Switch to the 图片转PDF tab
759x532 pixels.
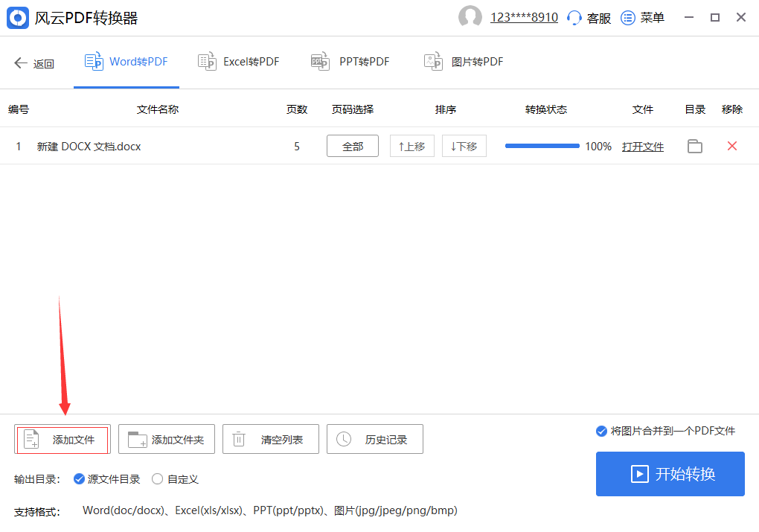click(464, 62)
